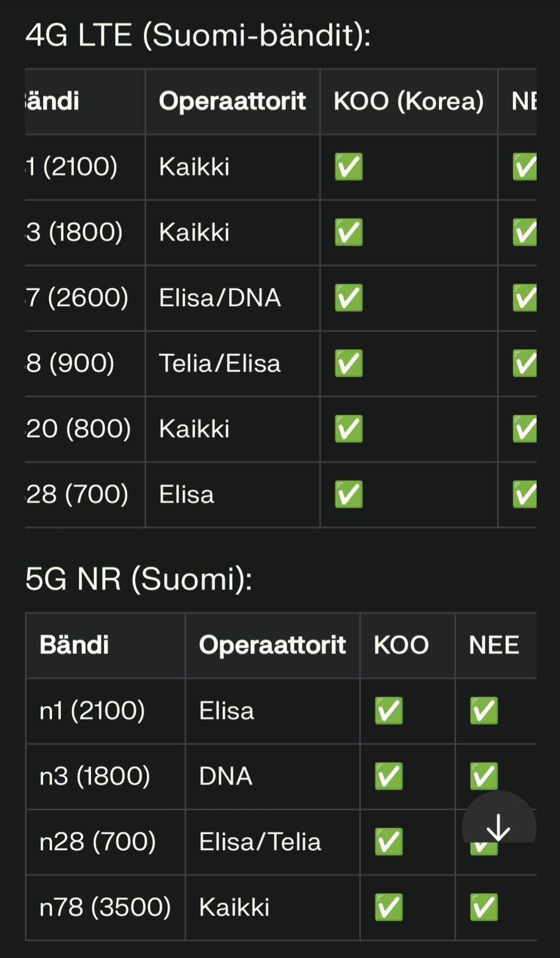Click KOO green checkmark for 4G band 28 (700)

(349, 494)
